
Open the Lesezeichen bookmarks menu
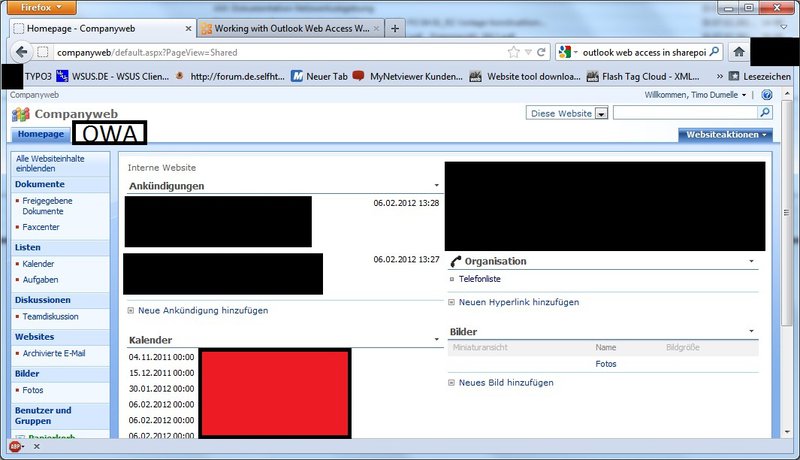click(760, 76)
